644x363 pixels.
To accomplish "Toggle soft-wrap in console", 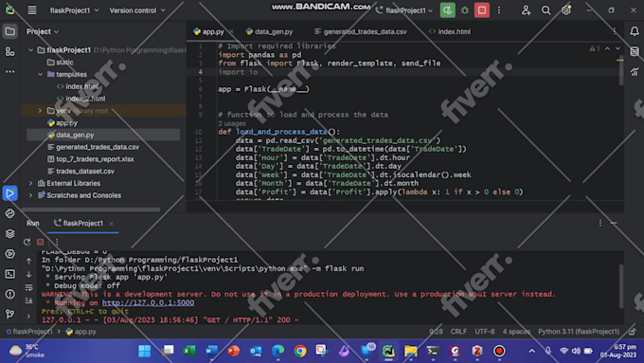I will click(x=28, y=287).
